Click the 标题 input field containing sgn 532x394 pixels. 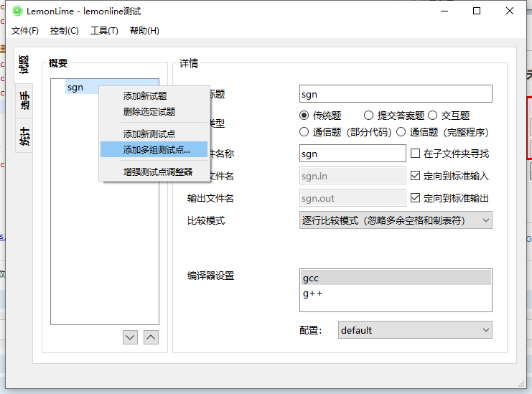point(396,94)
